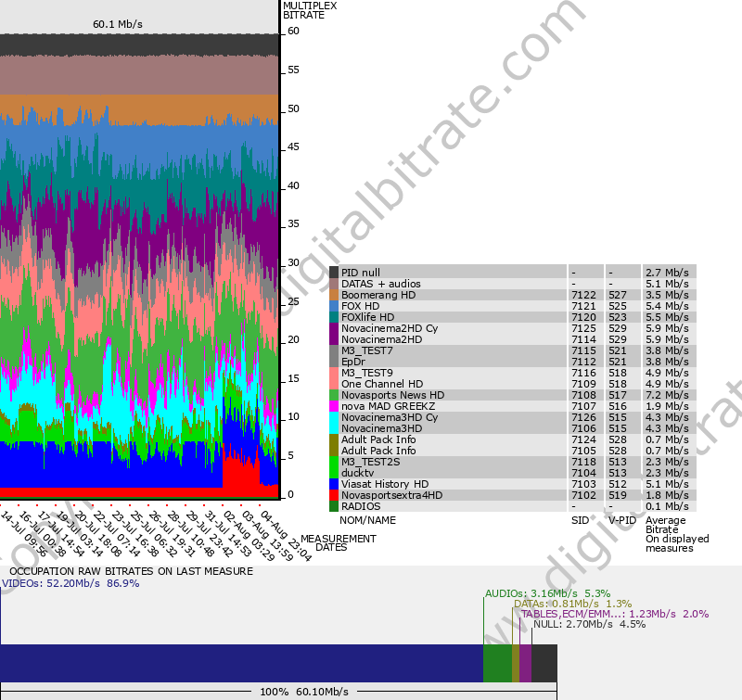Viewport: 742px width, 700px height.
Task: Select the dark green RADIOS legend swatch
Action: (334, 506)
